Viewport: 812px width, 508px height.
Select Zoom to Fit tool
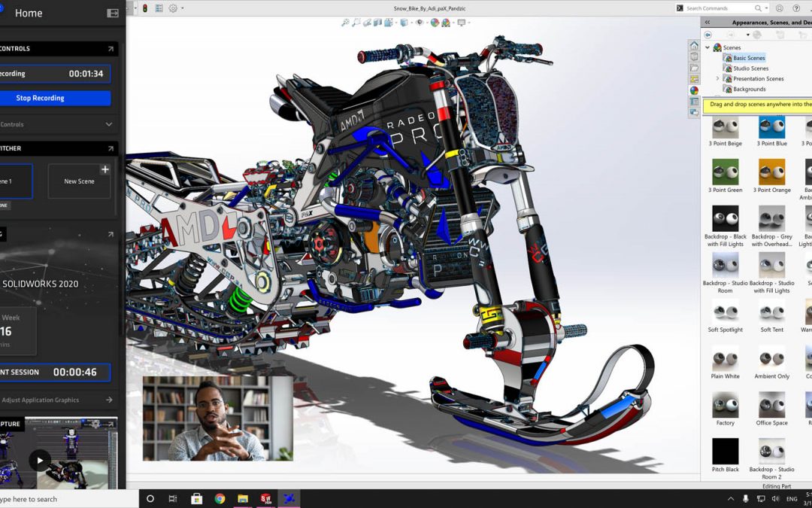[x=345, y=23]
